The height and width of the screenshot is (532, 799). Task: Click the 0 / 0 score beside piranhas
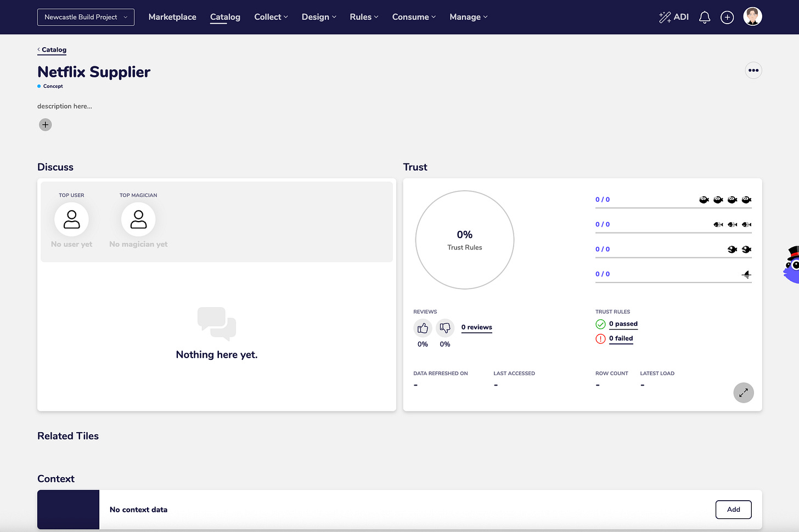pos(603,249)
